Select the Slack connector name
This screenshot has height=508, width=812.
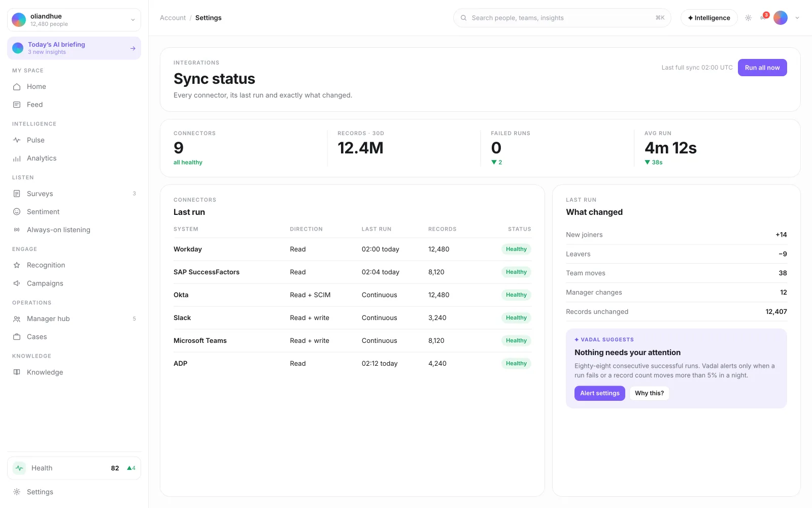click(182, 318)
